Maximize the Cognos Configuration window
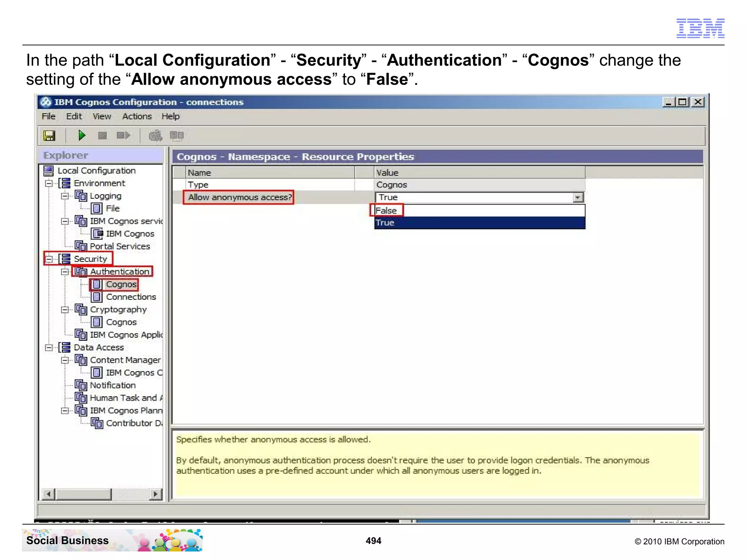 pos(682,102)
